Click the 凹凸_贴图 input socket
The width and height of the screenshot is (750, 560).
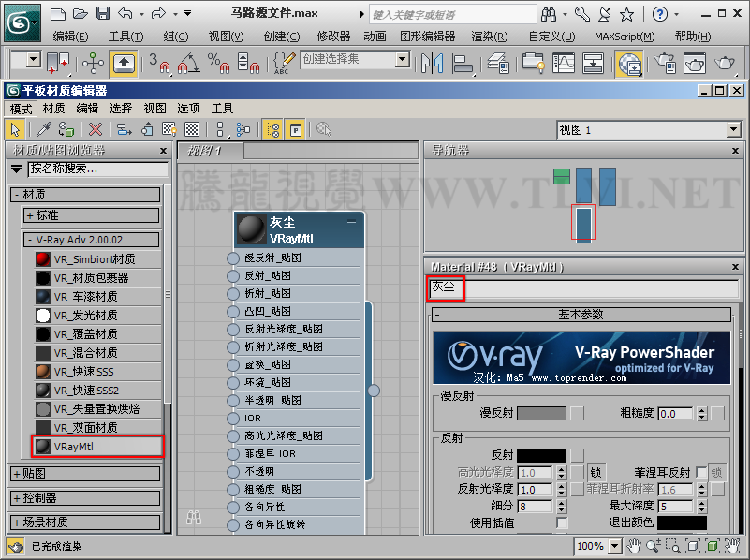233,312
